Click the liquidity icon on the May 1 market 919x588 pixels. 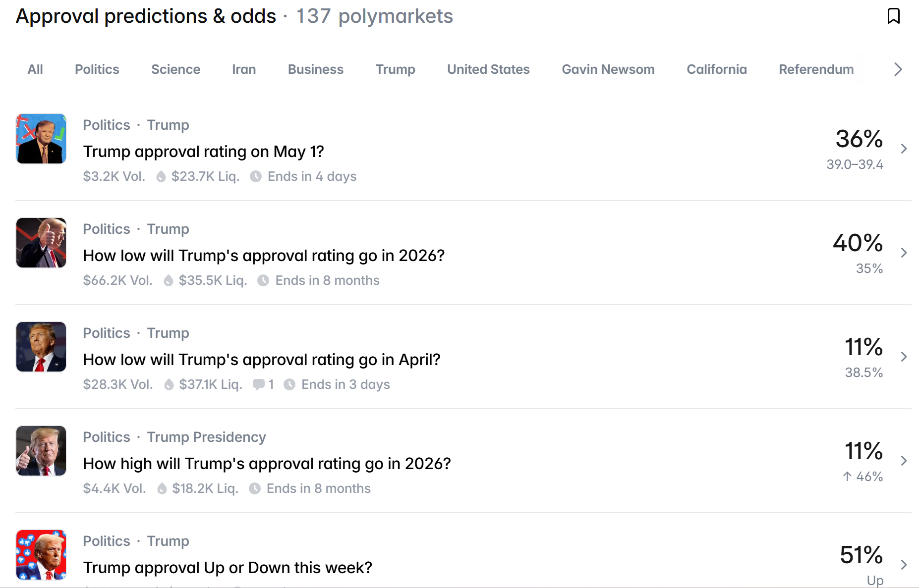pyautogui.click(x=160, y=176)
